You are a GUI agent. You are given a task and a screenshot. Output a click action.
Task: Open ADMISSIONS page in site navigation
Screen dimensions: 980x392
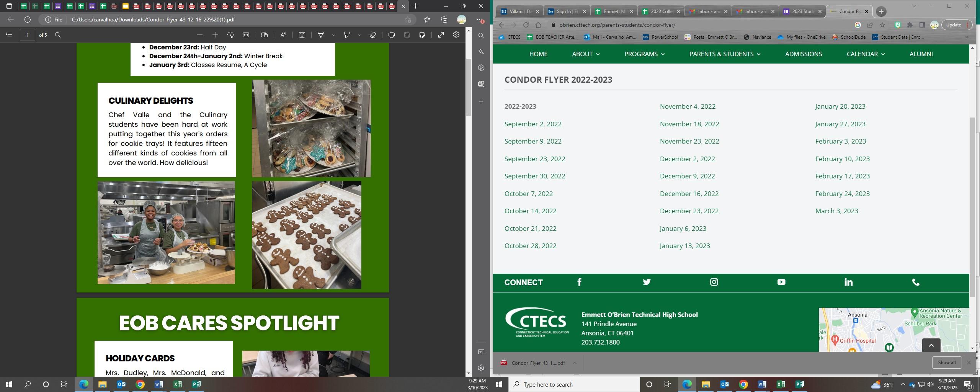coord(804,54)
